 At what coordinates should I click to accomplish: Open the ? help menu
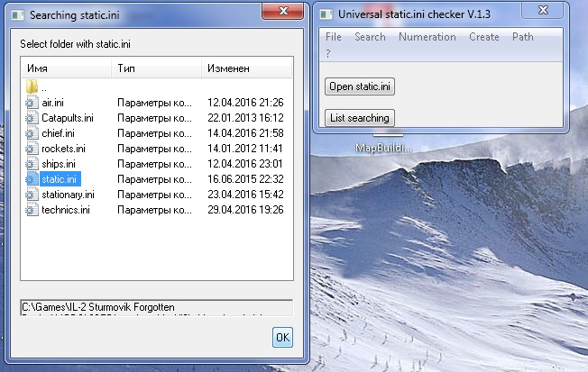click(328, 53)
